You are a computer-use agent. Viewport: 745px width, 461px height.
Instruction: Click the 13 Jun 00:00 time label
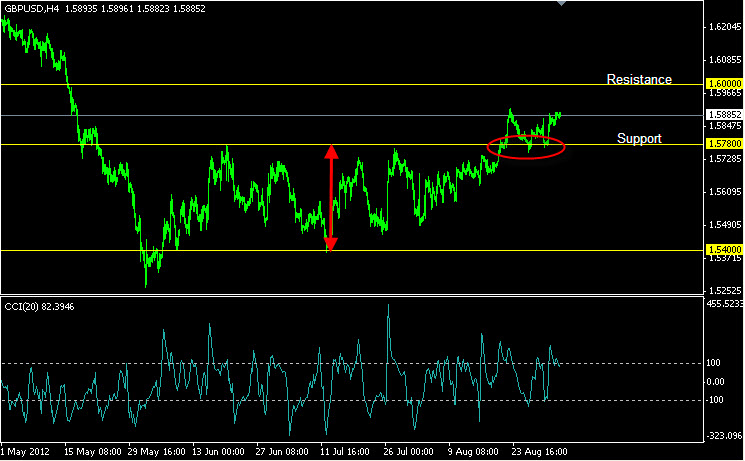[x=219, y=451]
